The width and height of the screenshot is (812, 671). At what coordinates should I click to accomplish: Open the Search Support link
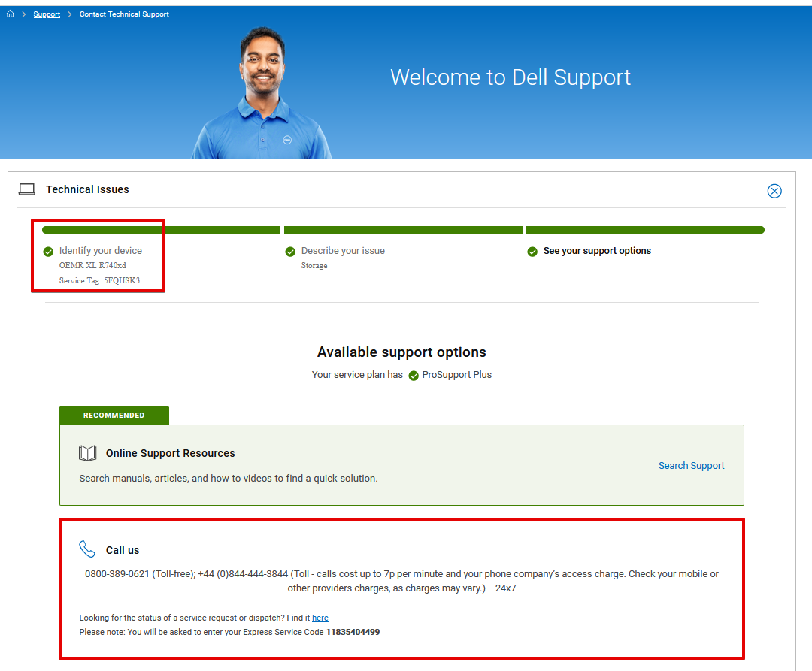tap(692, 466)
